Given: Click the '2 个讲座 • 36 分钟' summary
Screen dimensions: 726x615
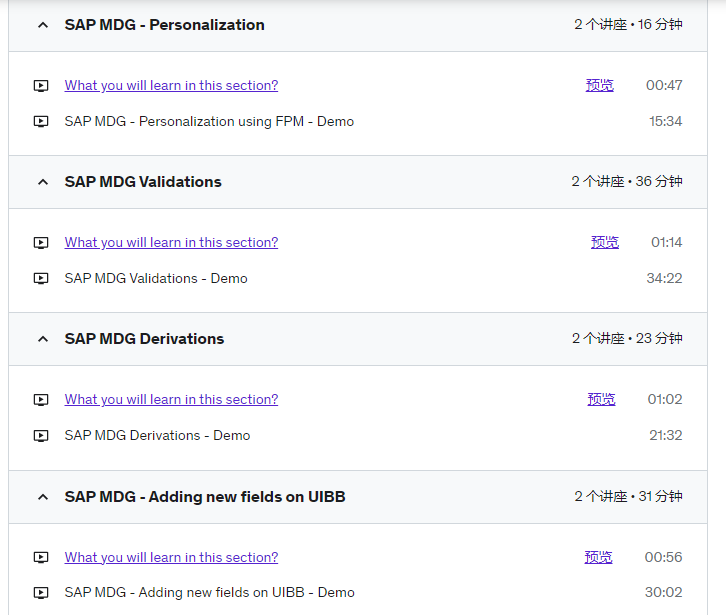Looking at the screenshot, I should coord(627,182).
